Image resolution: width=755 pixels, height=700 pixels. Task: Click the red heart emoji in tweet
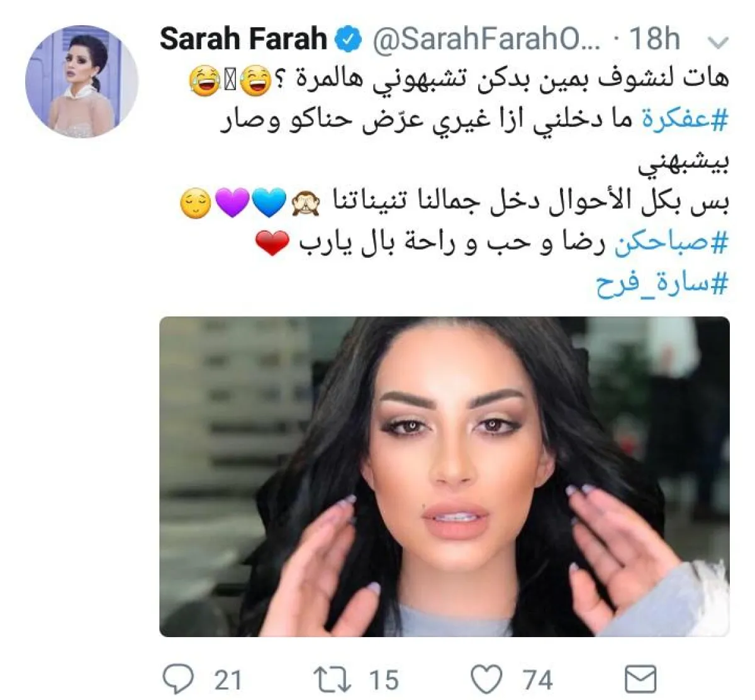coord(272,243)
